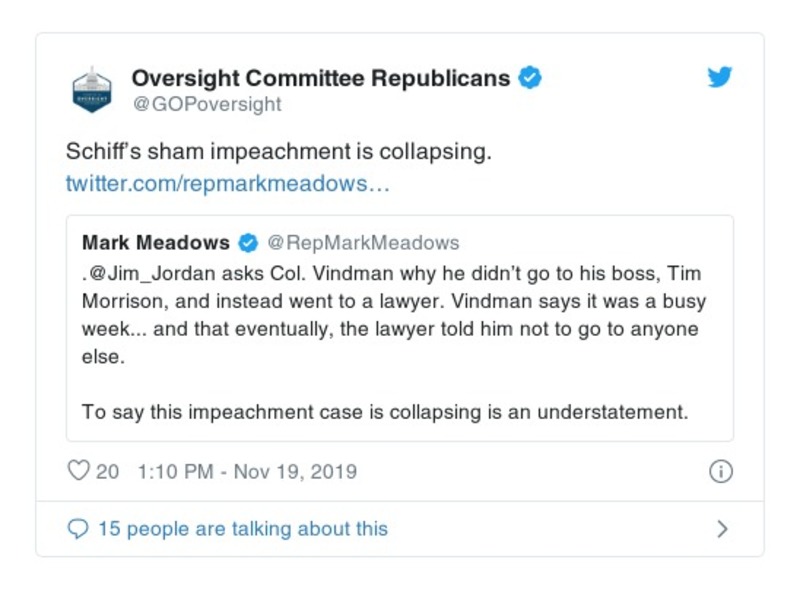Click the Oversight Committee Republicans avatar

point(92,90)
